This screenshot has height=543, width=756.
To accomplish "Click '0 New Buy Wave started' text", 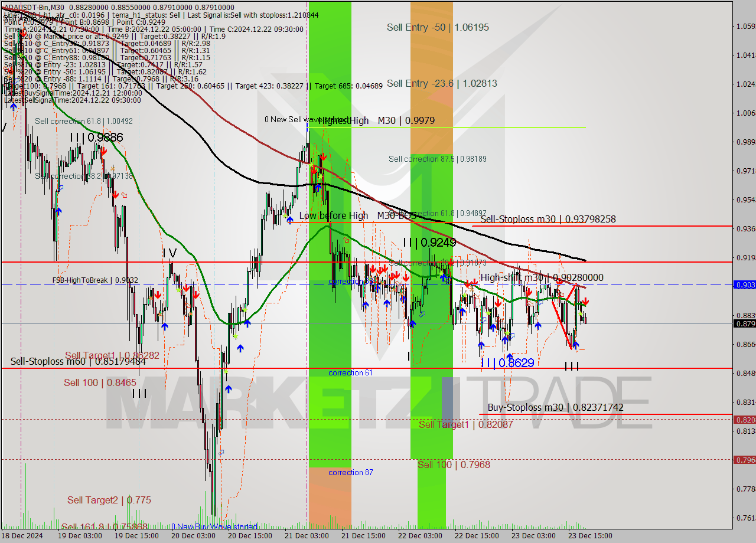I will click(214, 526).
